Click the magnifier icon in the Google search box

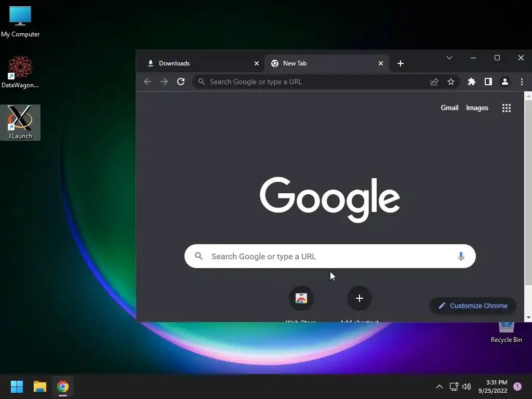[199, 256]
